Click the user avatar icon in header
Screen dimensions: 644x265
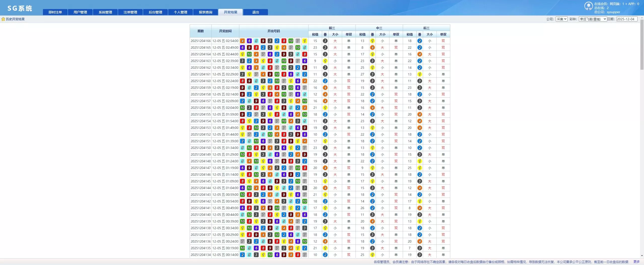[588, 6]
